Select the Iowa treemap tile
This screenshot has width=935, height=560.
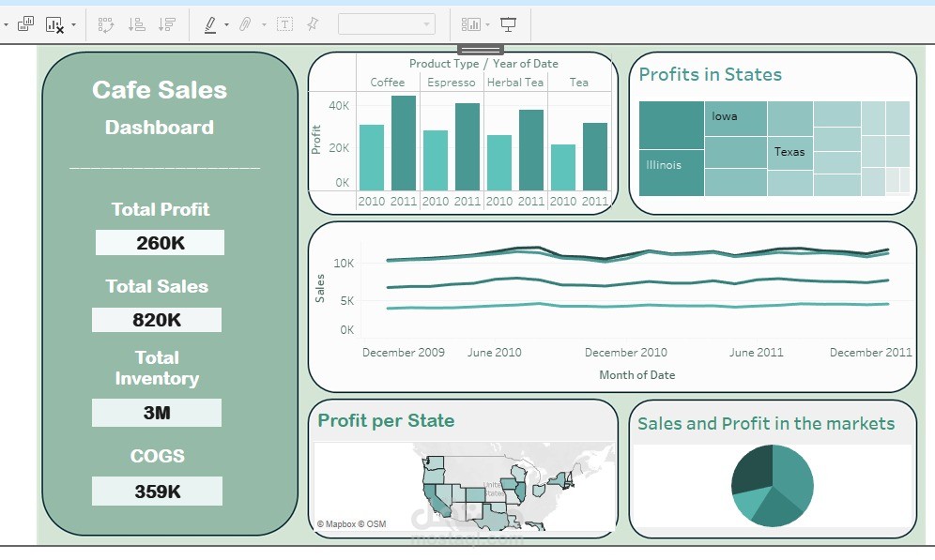(735, 118)
